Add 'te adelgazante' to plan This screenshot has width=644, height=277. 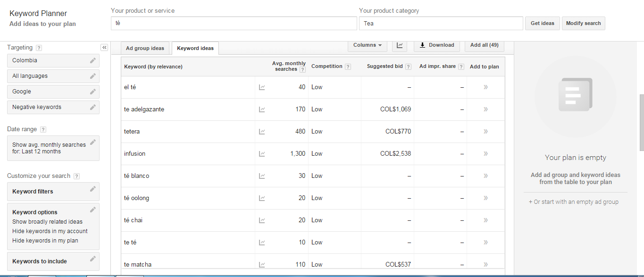485,109
